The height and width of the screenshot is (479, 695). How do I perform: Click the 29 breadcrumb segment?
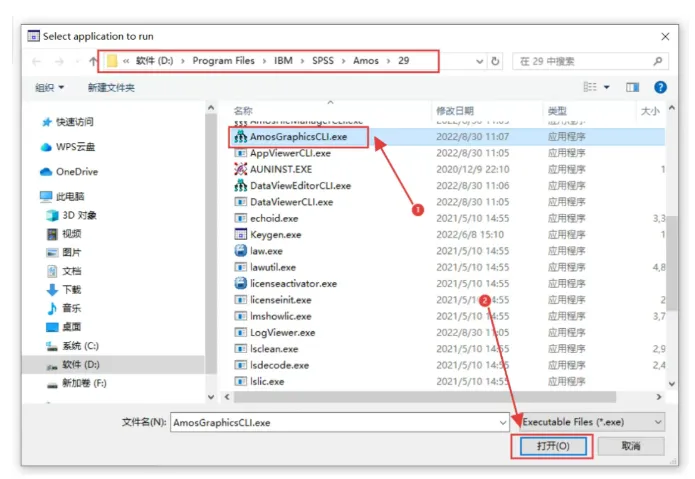[x=403, y=61]
